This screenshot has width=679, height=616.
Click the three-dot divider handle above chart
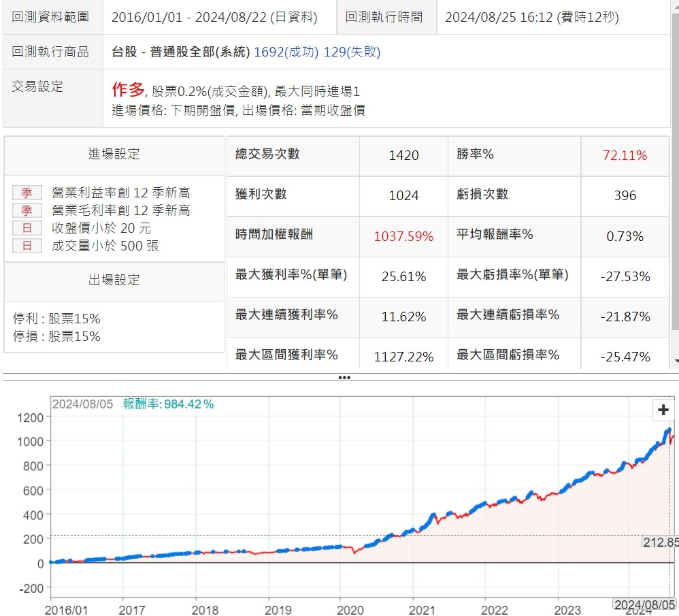coord(344,377)
